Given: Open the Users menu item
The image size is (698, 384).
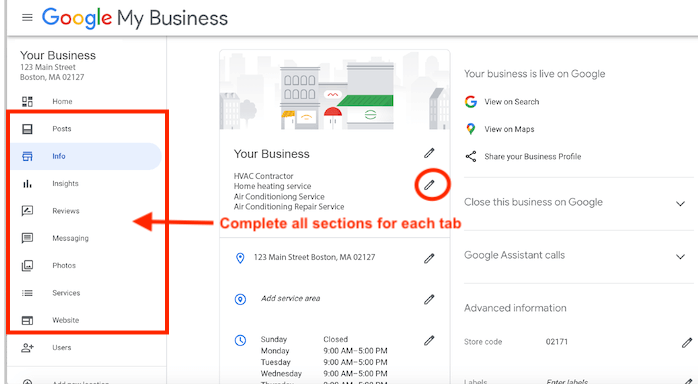Looking at the screenshot, I should [x=61, y=348].
